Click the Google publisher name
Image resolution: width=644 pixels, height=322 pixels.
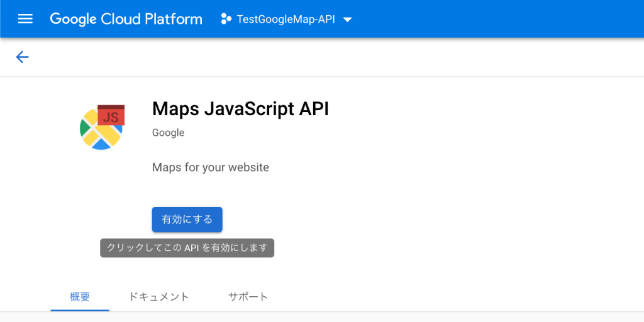(x=168, y=133)
